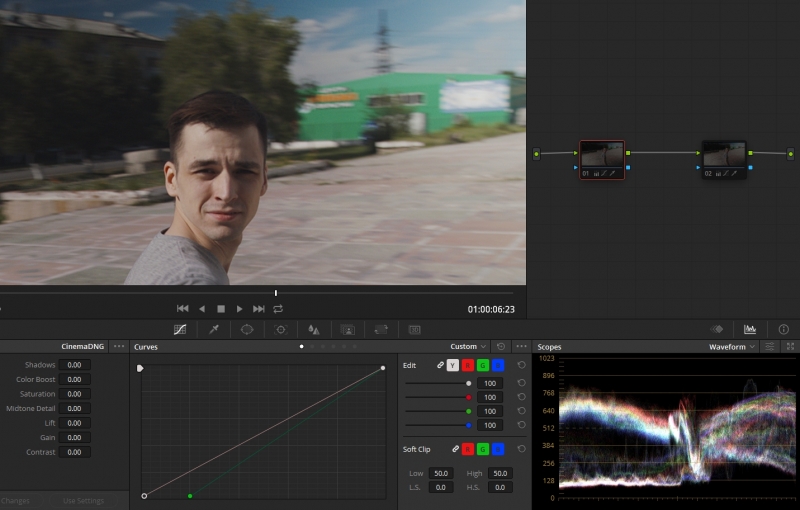This screenshot has width=800, height=510.
Task: Click the Stop playback button
Action: tap(221, 309)
